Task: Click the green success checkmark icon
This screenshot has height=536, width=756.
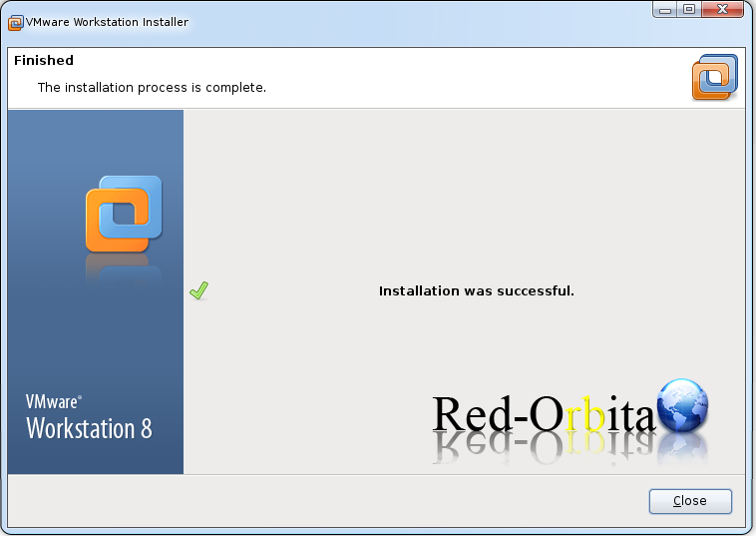Action: tap(198, 290)
